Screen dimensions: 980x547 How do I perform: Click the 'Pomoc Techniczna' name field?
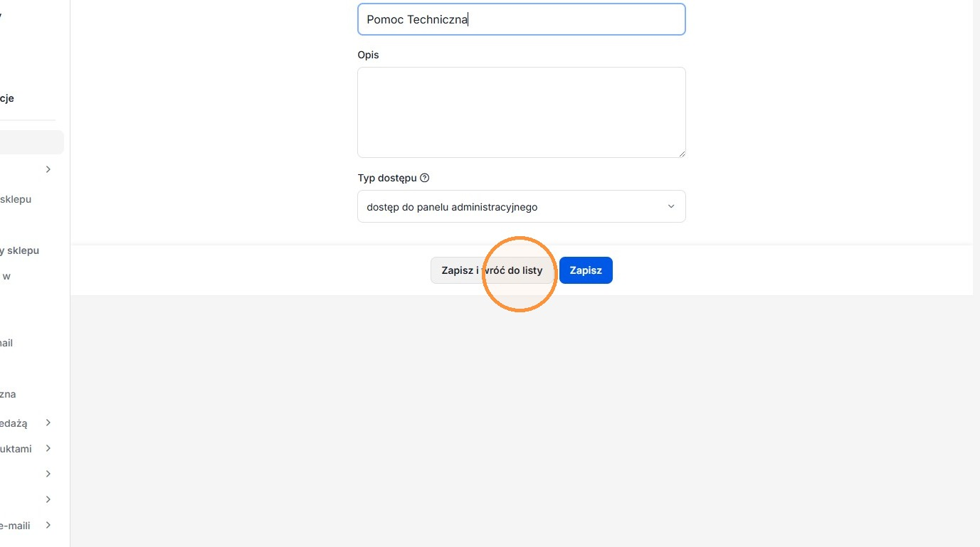521,19
